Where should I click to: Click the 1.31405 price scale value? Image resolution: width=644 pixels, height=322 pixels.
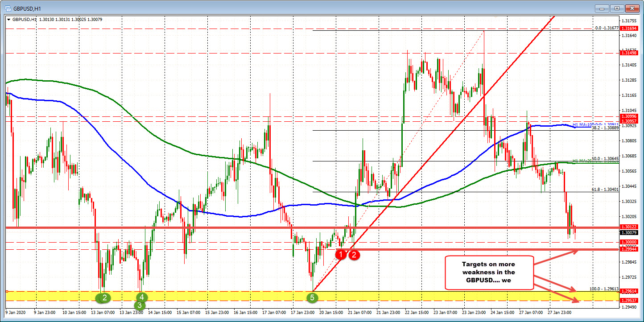point(630,65)
